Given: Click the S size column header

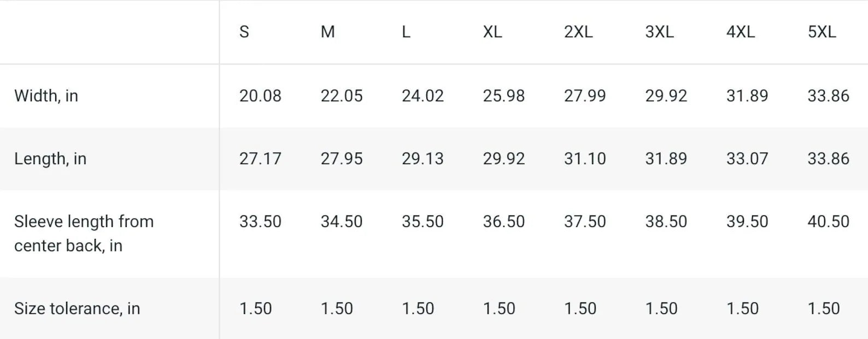Looking at the screenshot, I should pos(244,32).
